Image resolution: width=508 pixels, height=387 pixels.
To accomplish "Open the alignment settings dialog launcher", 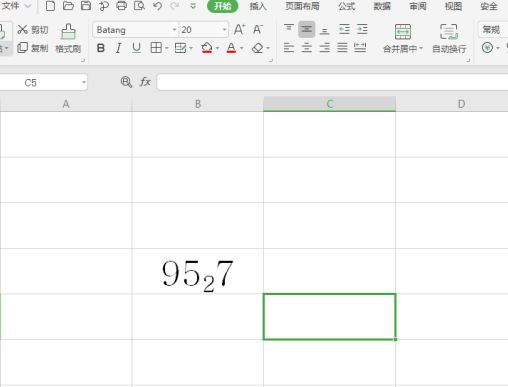I will click(x=468, y=60).
